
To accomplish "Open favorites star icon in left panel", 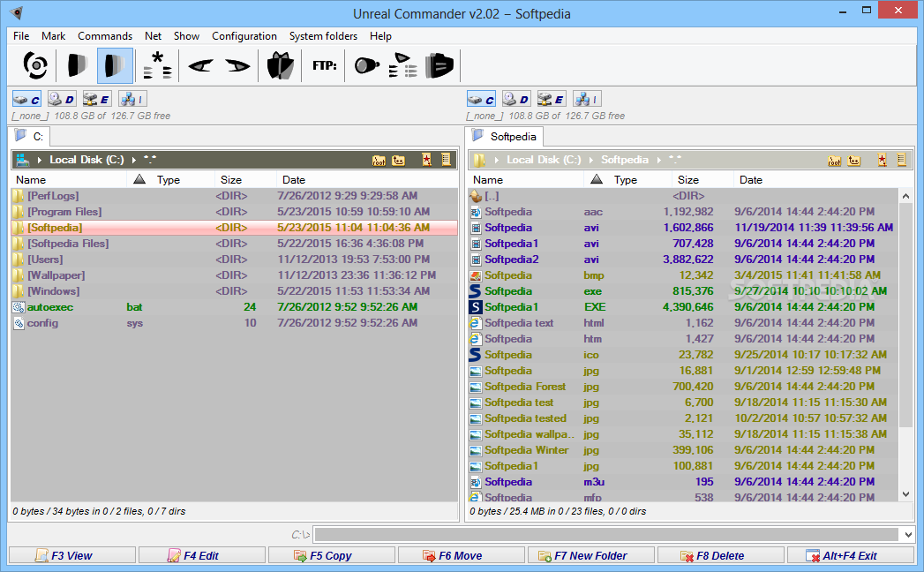I will [426, 160].
